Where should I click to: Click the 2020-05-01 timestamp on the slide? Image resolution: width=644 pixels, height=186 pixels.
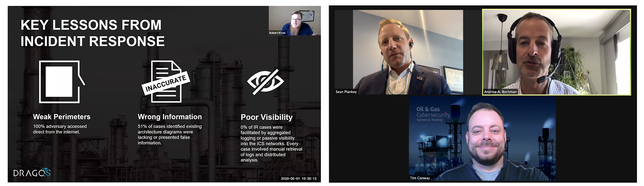299,179
